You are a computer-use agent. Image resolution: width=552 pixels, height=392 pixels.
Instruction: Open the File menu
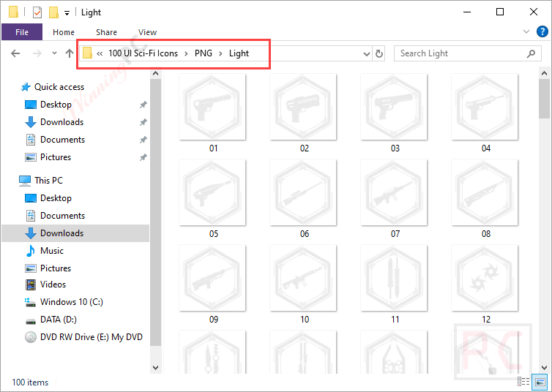[x=22, y=32]
